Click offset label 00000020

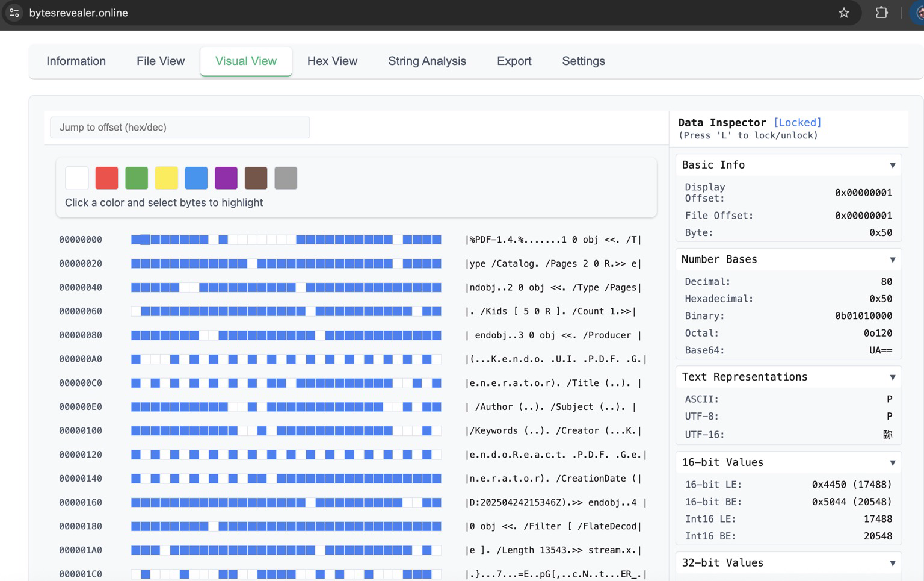click(81, 264)
